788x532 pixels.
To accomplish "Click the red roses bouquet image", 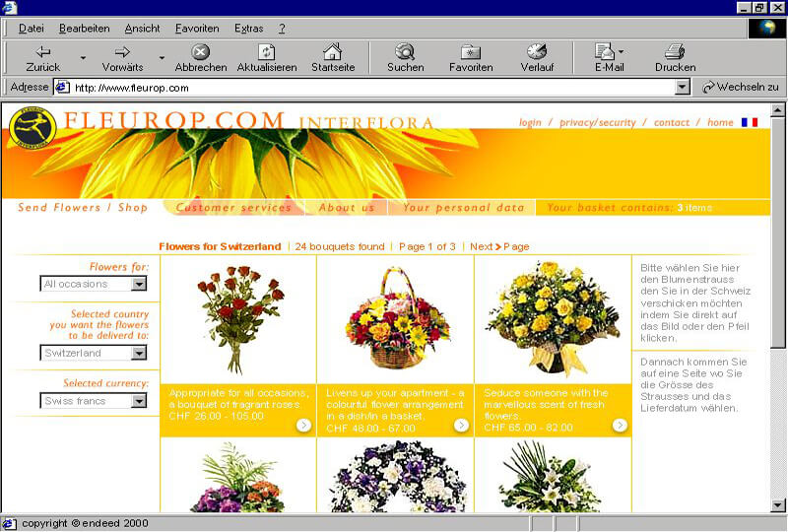I will coord(238,319).
